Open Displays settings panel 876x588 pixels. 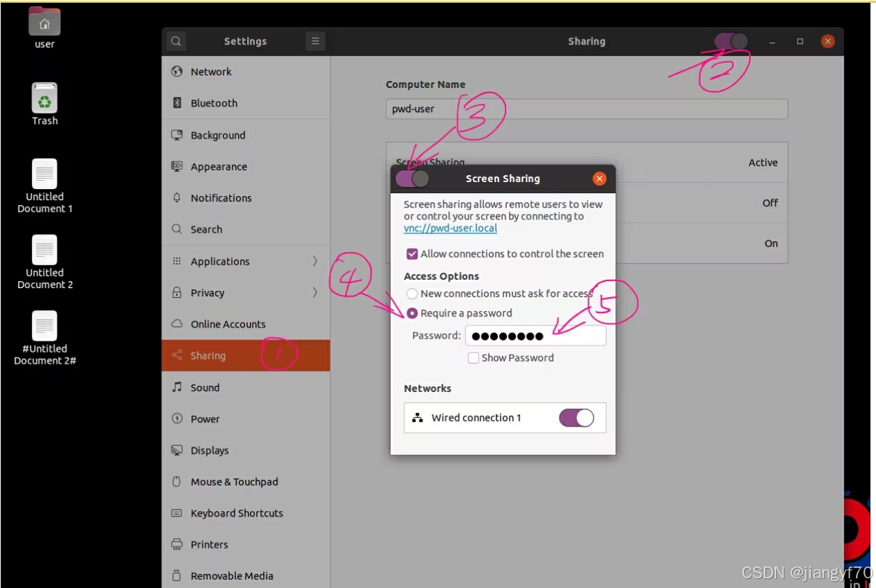click(x=246, y=450)
